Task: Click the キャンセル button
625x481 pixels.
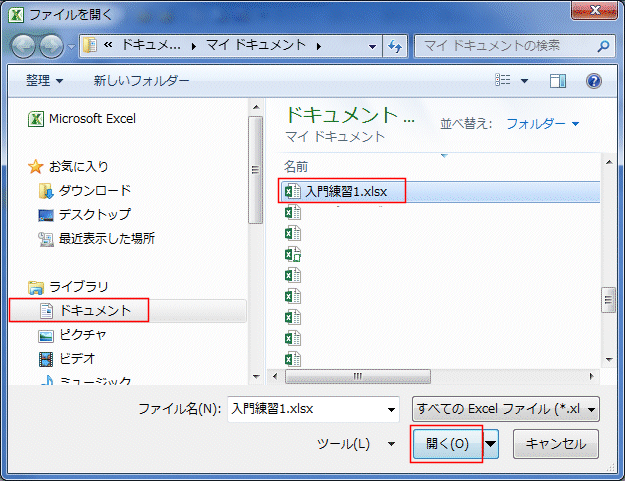Action: tap(556, 444)
